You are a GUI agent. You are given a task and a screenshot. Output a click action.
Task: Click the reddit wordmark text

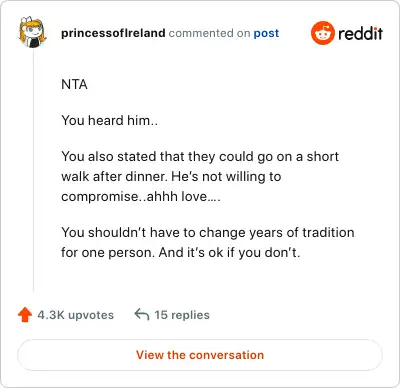[361, 33]
